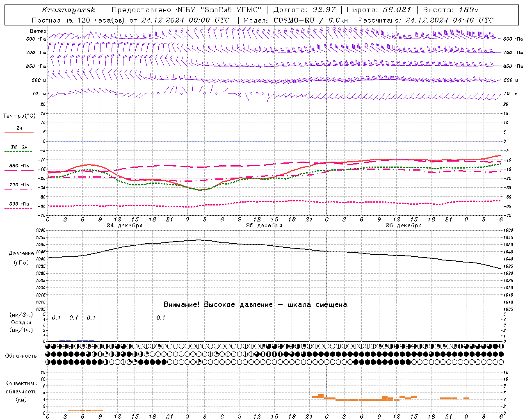Select the 'Прогноз на 120 часа(ов)' forecast text

pyautogui.click(x=79, y=20)
